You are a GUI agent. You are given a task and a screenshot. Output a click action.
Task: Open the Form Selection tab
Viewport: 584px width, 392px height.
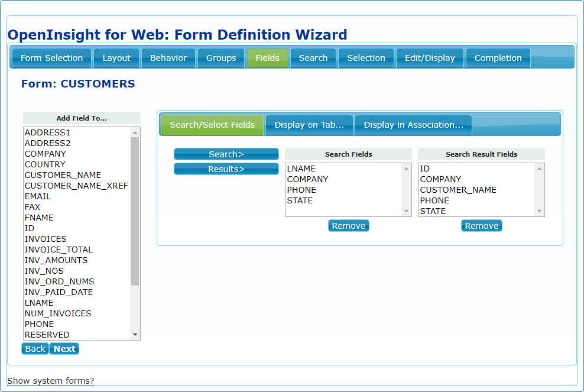click(x=52, y=58)
